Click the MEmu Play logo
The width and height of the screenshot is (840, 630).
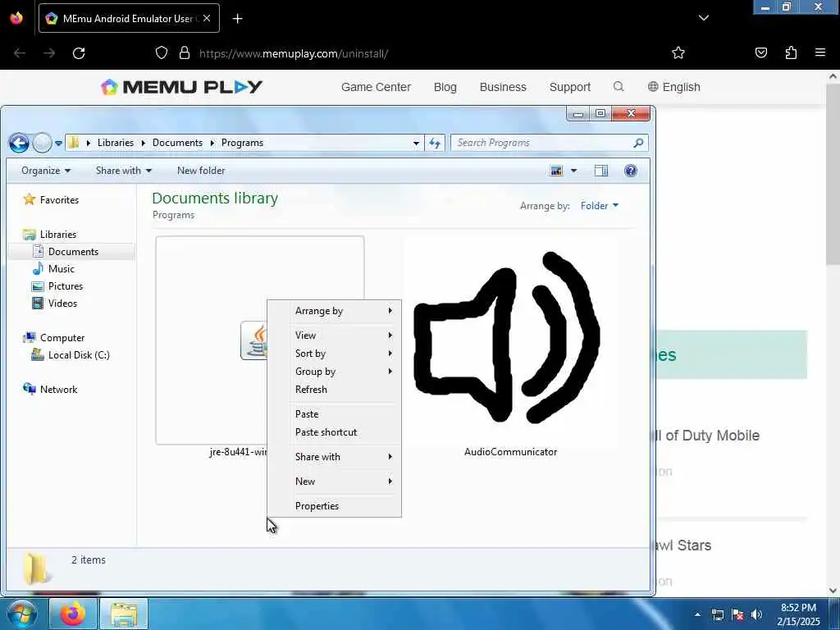[x=181, y=87]
